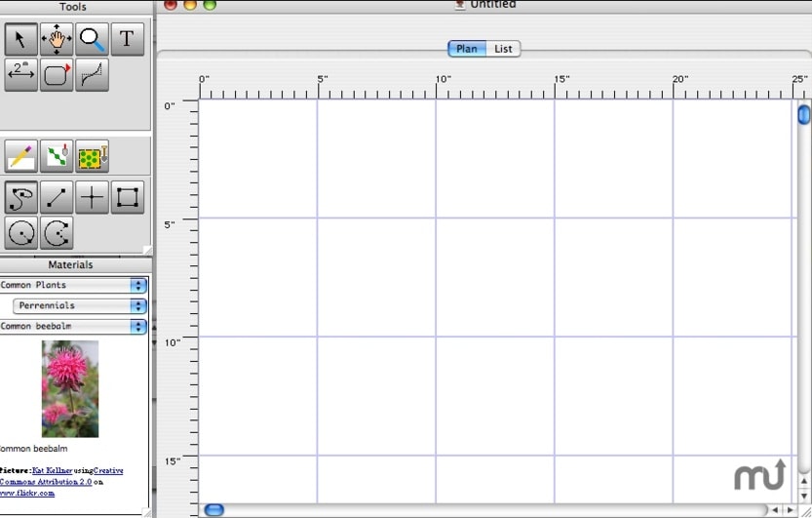This screenshot has height=518, width=812.
Task: Click the vertical scrollbar down arrow
Action: tap(803, 497)
